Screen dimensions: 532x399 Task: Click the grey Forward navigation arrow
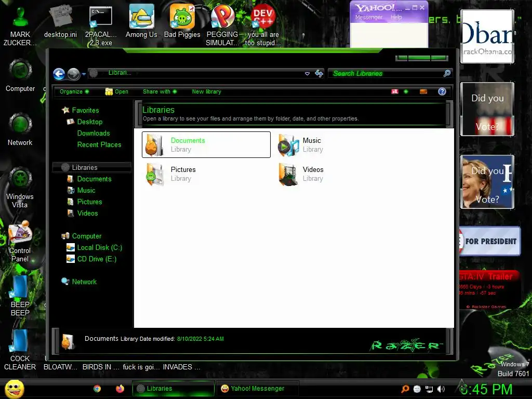click(73, 74)
